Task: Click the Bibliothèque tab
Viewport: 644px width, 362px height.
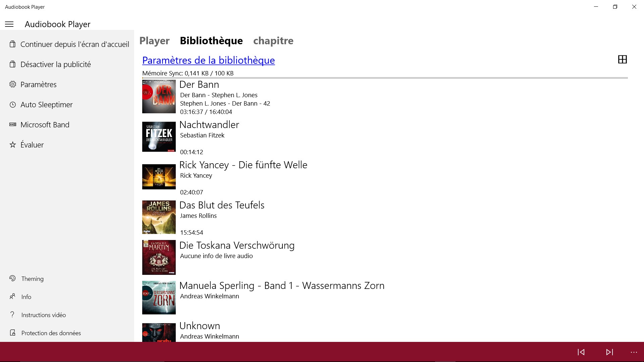Action: tap(211, 41)
